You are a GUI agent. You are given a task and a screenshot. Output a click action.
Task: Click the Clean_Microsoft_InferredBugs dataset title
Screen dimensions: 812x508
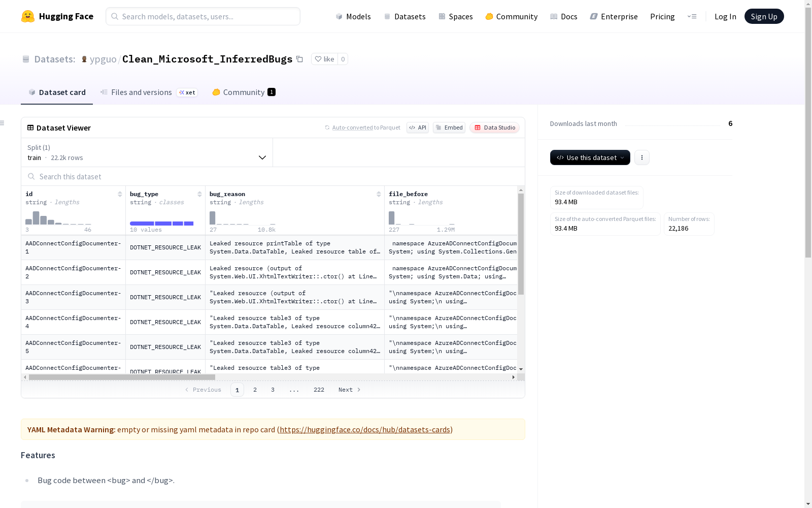pyautogui.click(x=207, y=59)
